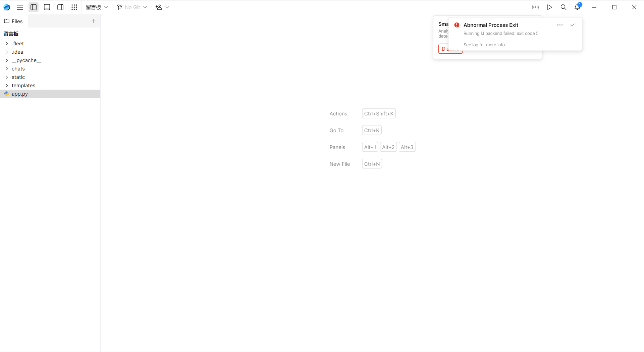Screen dimensions: 644x352
Task: Open the notifications bell
Action: pyautogui.click(x=577, y=7)
